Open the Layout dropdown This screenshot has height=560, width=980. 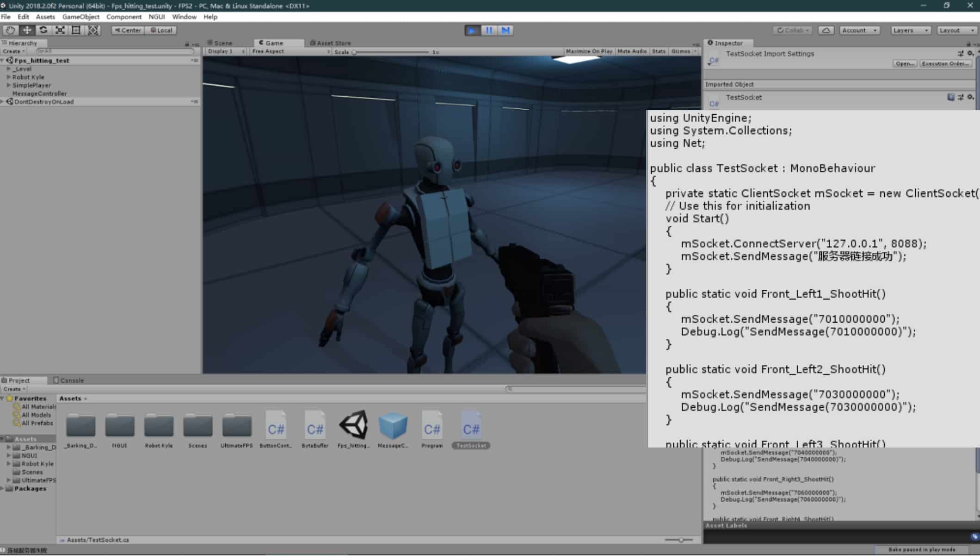957,30
